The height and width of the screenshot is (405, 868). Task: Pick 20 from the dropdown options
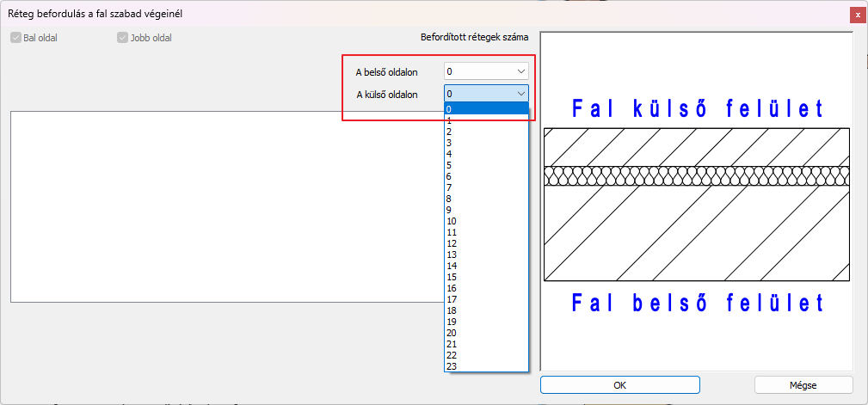click(485, 333)
